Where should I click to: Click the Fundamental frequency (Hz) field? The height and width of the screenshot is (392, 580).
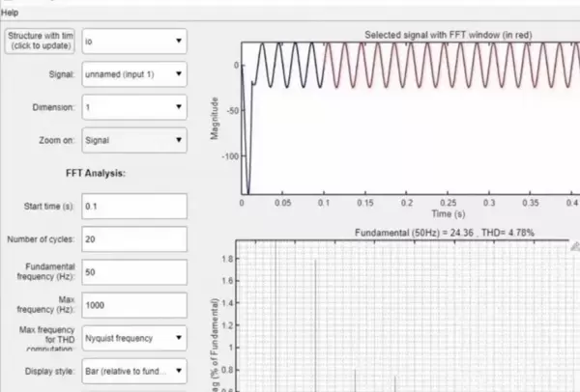[133, 272]
